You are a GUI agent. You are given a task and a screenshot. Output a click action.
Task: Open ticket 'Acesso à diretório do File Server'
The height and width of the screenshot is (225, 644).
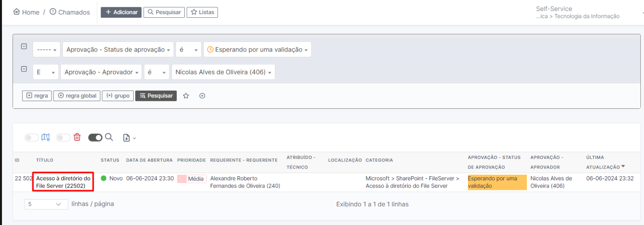point(63,182)
